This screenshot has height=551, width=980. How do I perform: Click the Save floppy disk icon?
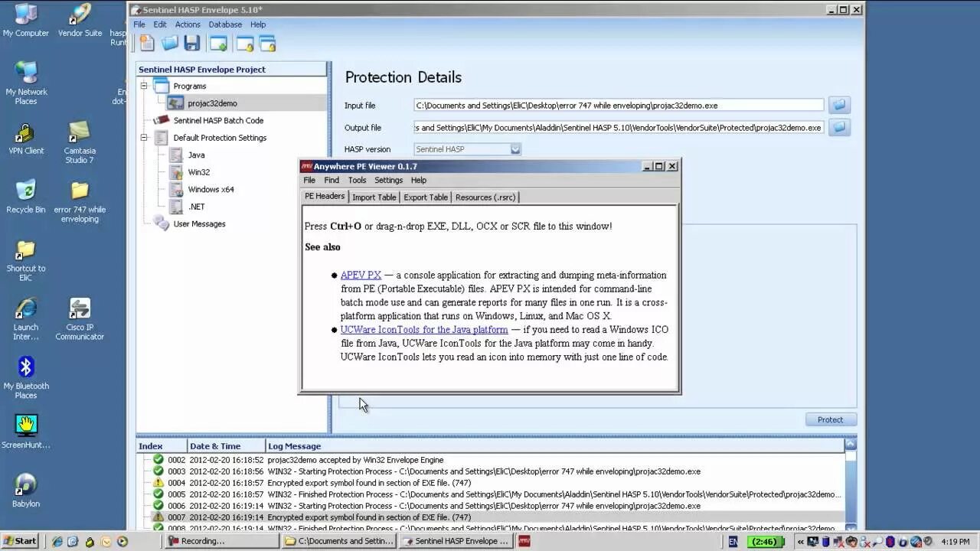click(191, 44)
